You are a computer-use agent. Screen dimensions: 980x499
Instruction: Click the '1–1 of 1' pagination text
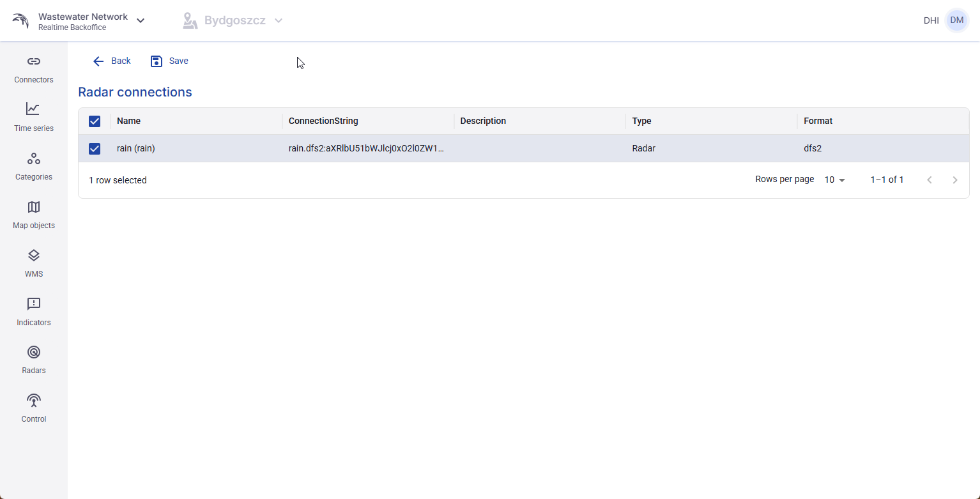click(x=887, y=180)
